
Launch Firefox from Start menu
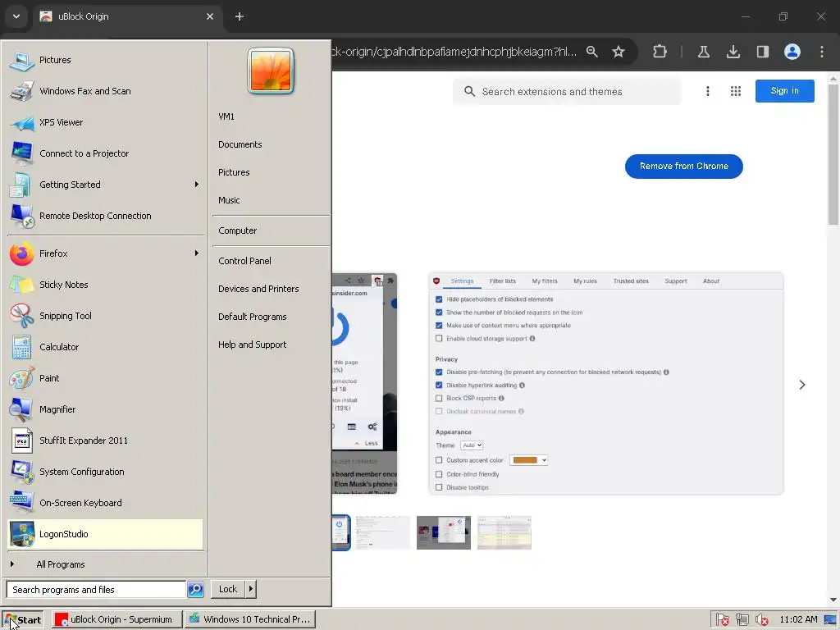106,253
